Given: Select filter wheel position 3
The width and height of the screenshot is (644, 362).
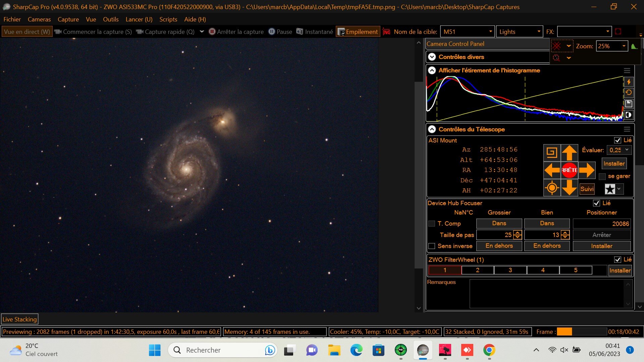Looking at the screenshot, I should 510,270.
